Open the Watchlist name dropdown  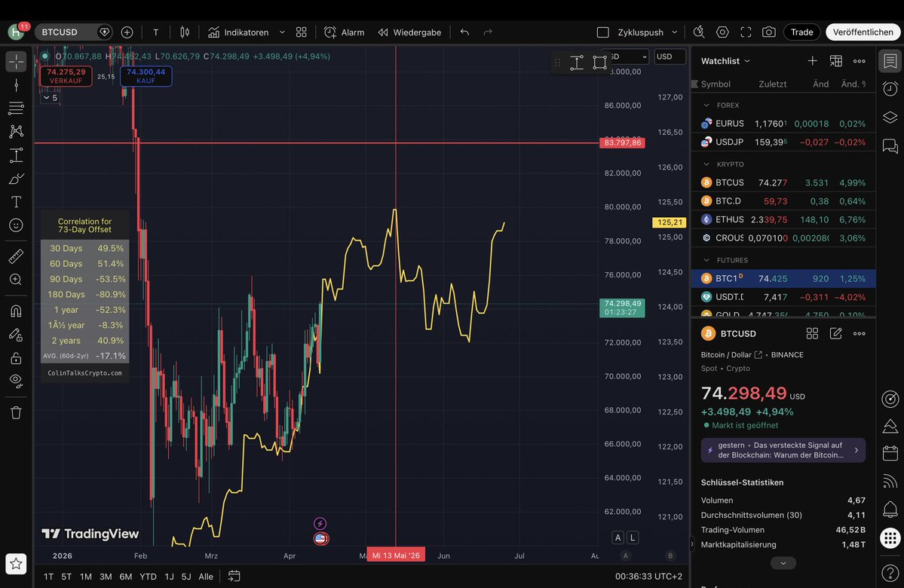(x=725, y=61)
